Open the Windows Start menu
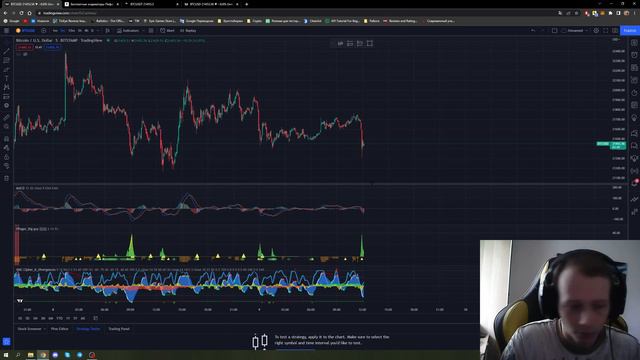 (6, 355)
